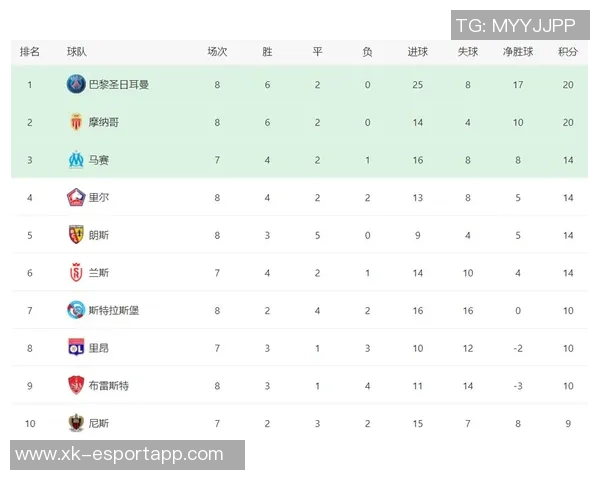Click the Brest club crest

(x=77, y=385)
